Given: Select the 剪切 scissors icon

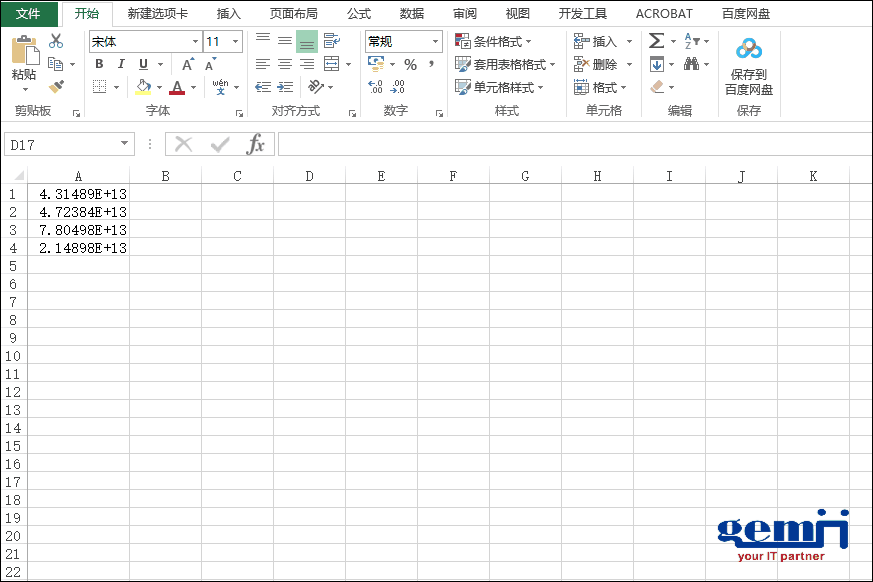Looking at the screenshot, I should pyautogui.click(x=56, y=39).
